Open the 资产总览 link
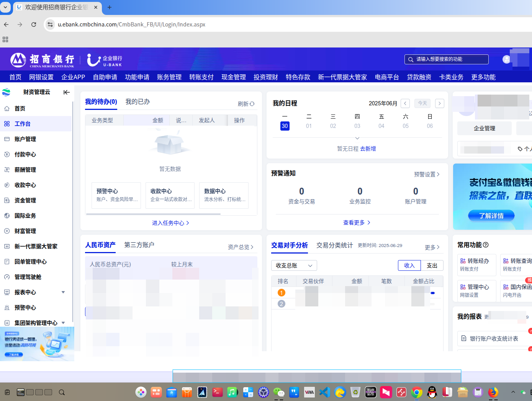532x401 pixels. click(x=241, y=247)
